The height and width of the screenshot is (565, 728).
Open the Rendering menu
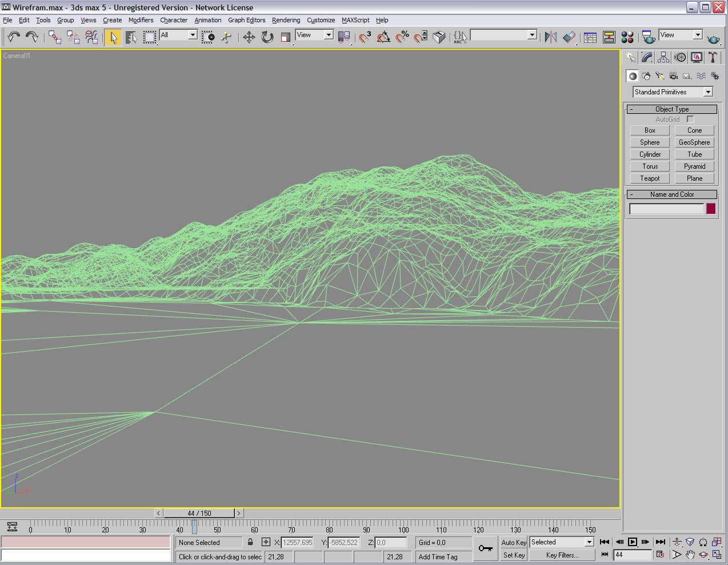(x=286, y=20)
